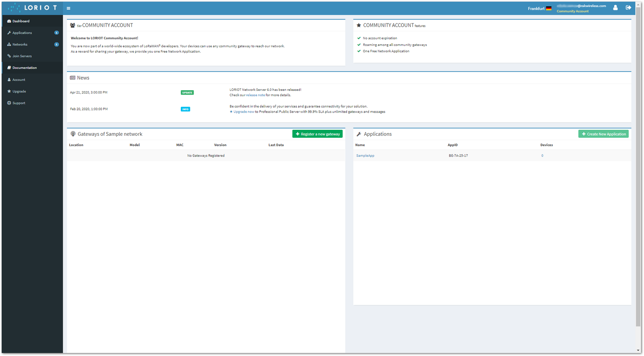Image resolution: width=644 pixels, height=356 pixels.
Task: Open Support in the sidebar
Action: 32,103
